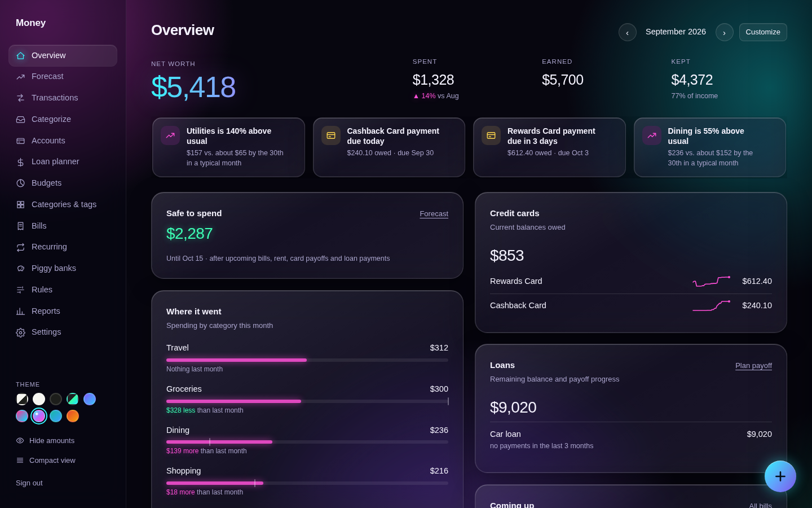Click the Bills receipt icon in sidebar
This screenshot has height=508, width=812.
[x=21, y=226]
